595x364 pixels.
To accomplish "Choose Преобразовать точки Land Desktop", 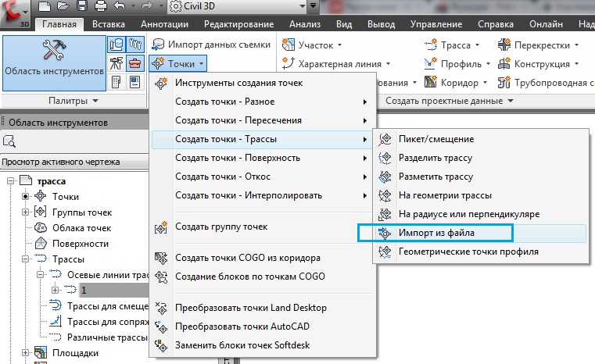I will pos(263,308).
